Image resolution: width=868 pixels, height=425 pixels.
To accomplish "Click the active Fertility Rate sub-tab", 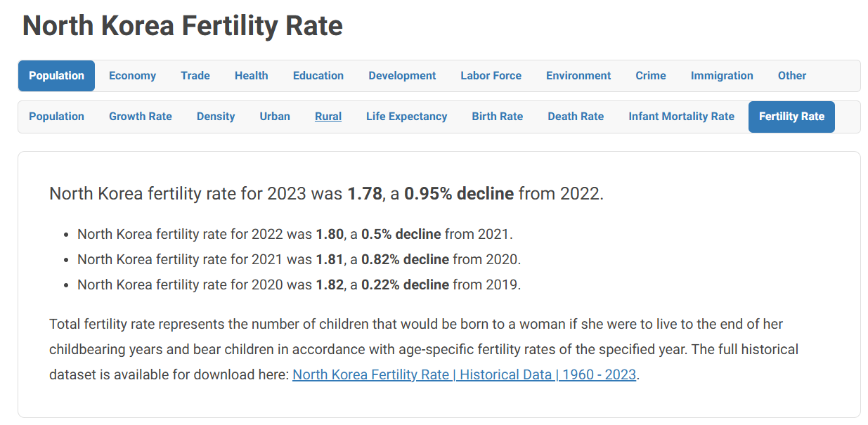I will pyautogui.click(x=791, y=117).
